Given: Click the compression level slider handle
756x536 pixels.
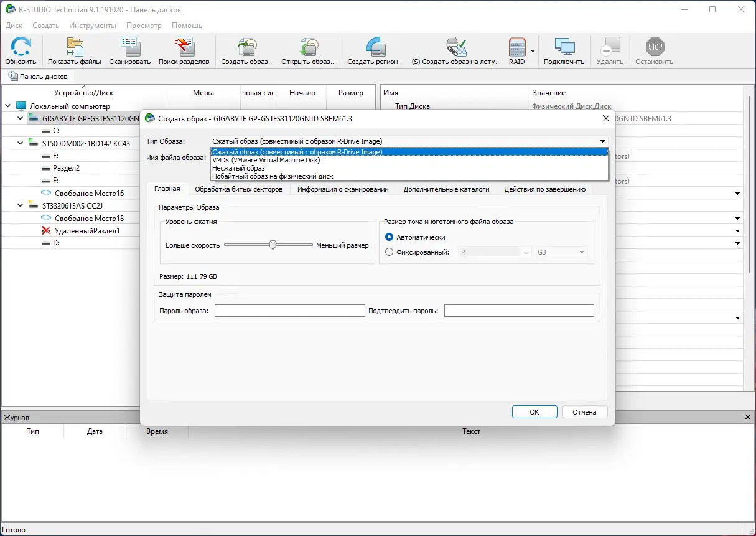Looking at the screenshot, I should point(273,245).
